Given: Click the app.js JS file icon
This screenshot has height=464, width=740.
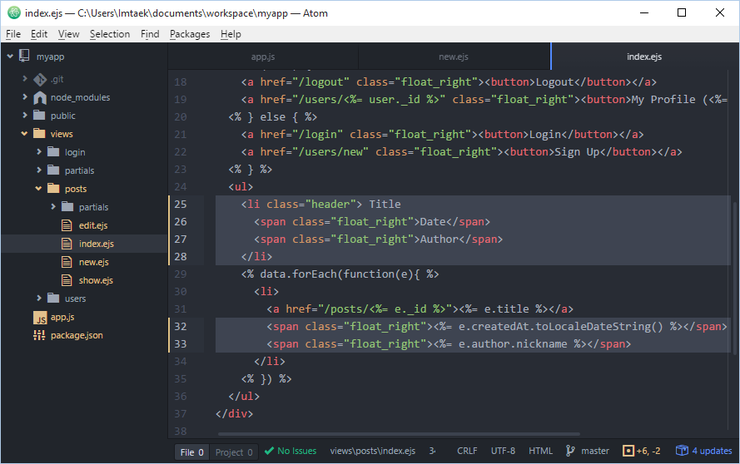Looking at the screenshot, I should tap(40, 318).
